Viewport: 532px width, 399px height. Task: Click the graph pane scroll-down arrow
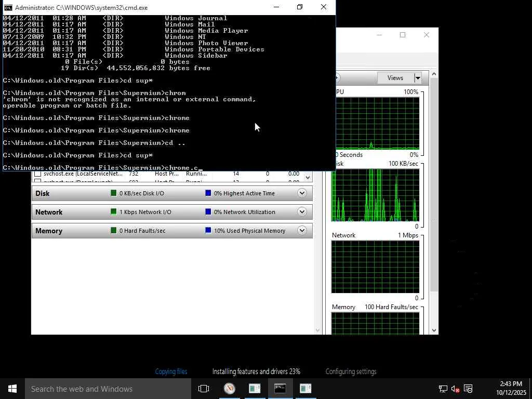[434, 330]
